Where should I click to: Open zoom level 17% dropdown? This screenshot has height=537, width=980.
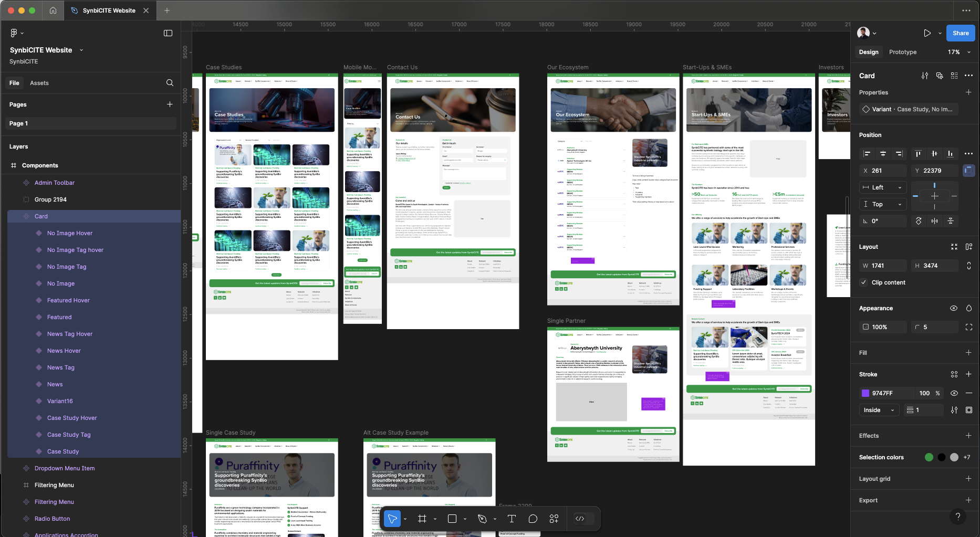point(960,52)
